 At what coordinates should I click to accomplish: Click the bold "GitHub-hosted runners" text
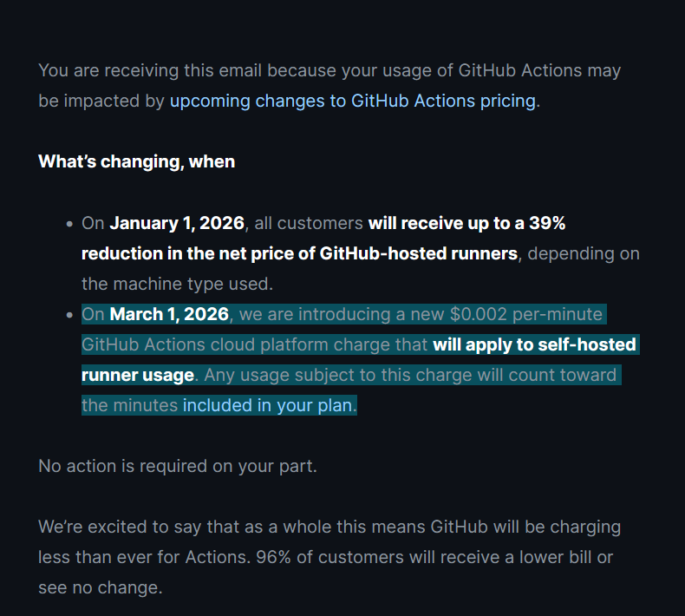click(x=419, y=253)
